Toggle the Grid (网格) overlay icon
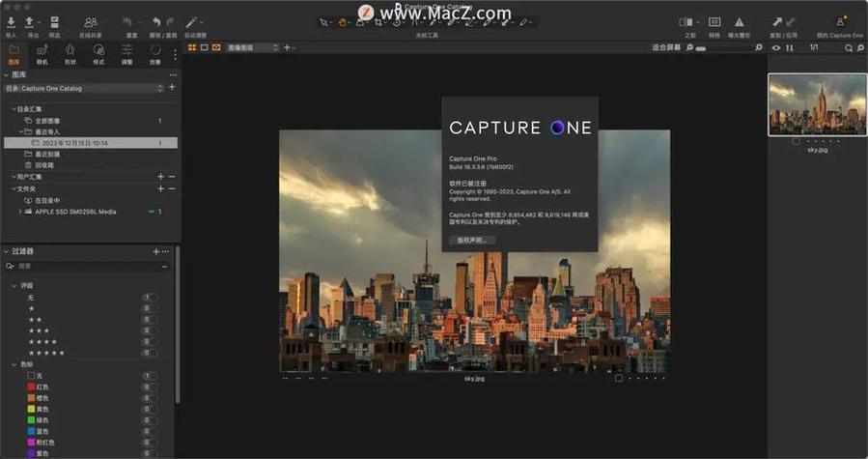Screen dimensions: 868x459 (714, 21)
